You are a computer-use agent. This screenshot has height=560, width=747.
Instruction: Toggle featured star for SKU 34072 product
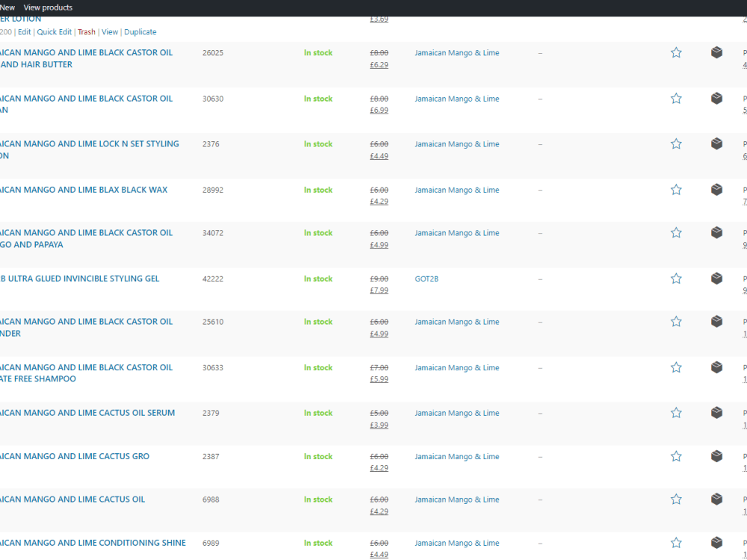click(676, 233)
